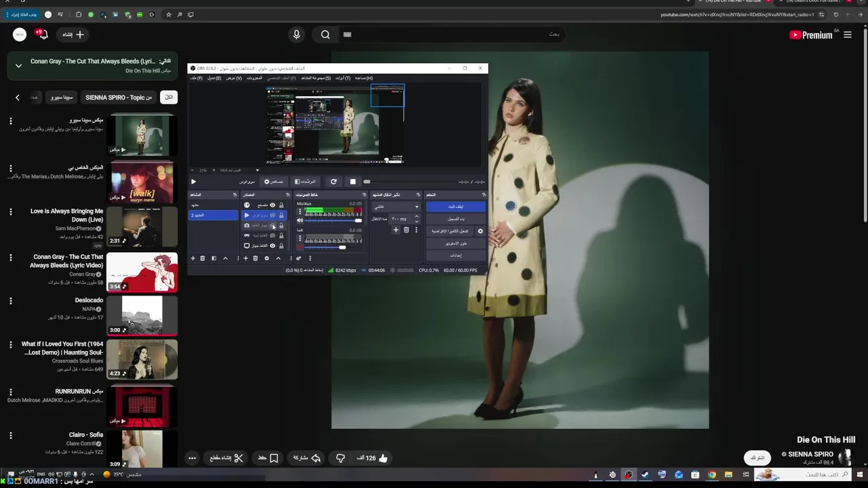Click the OBS settings button in controls dock
The height and width of the screenshot is (488, 868).
(456, 256)
